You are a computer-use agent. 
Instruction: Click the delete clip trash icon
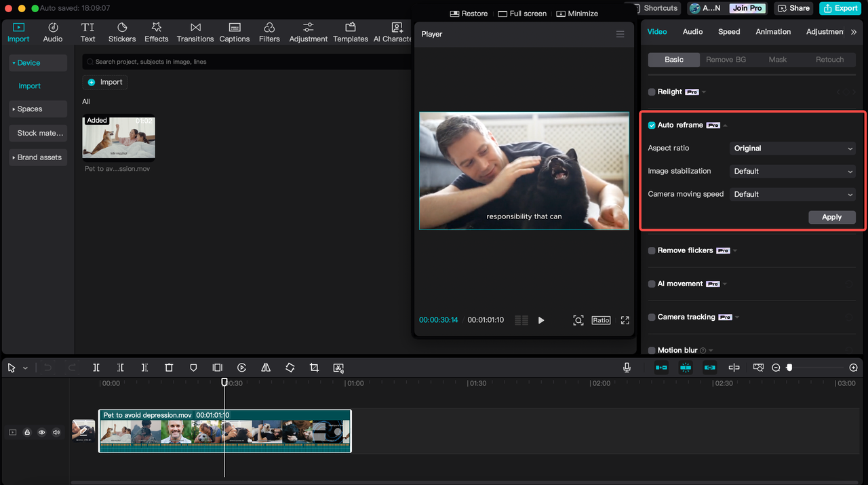coord(169,368)
